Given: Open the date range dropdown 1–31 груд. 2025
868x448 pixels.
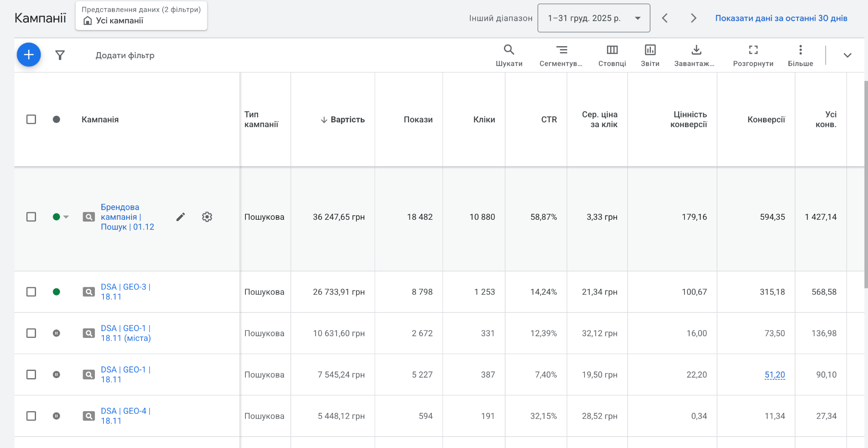Looking at the screenshot, I should point(593,18).
